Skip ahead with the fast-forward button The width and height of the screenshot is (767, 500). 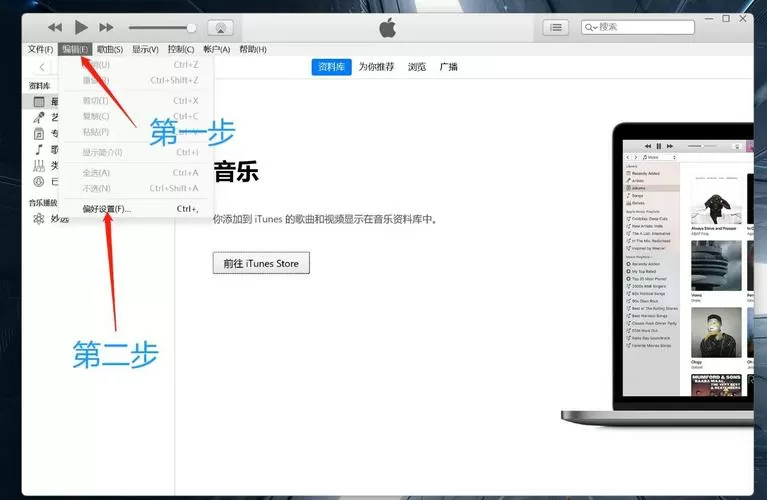pyautogui.click(x=106, y=27)
